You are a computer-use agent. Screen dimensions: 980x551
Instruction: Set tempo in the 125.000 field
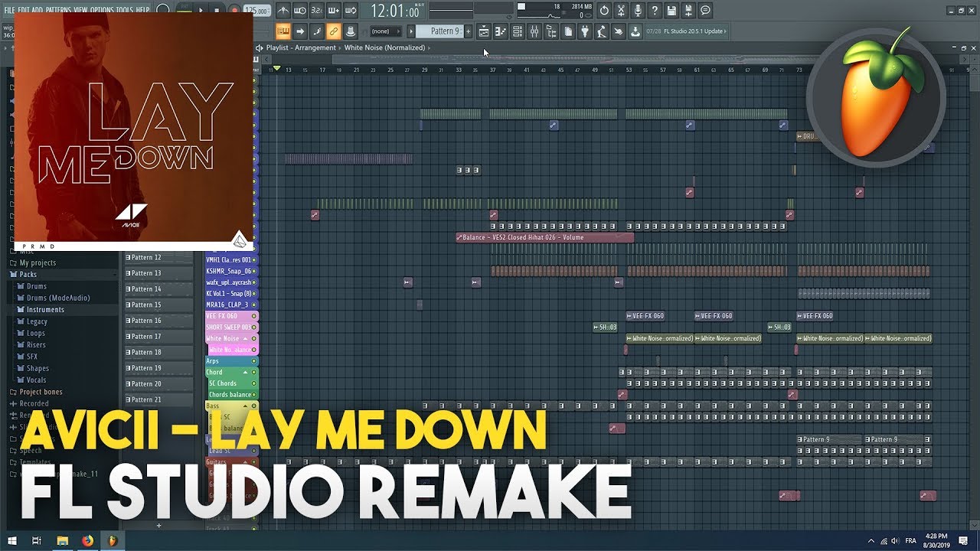pos(256,11)
